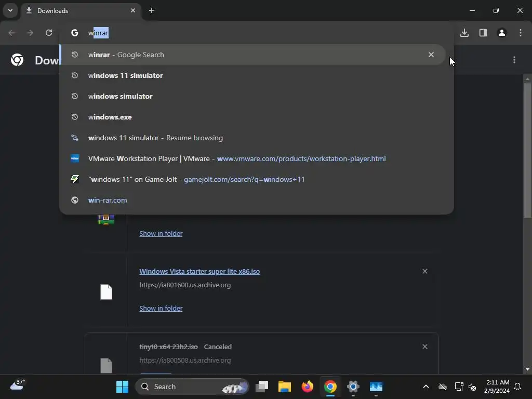Close the Downloads tab
The width and height of the screenshot is (532, 399).
point(133,10)
